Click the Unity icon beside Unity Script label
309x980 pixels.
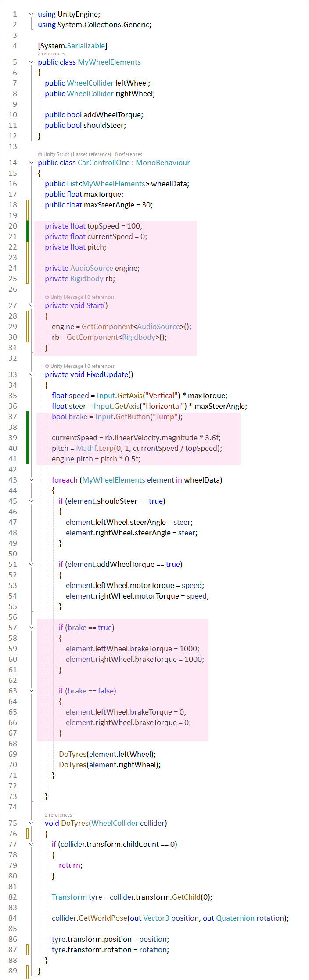[40, 154]
